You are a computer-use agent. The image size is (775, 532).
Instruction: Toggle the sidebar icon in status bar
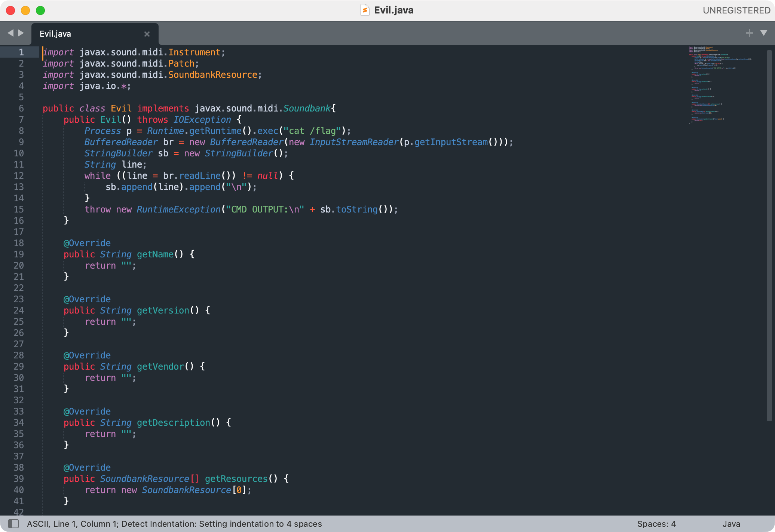click(x=13, y=523)
